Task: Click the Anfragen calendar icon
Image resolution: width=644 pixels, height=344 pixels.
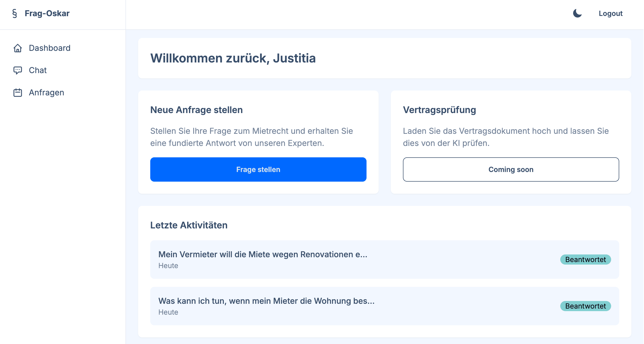Action: point(18,92)
